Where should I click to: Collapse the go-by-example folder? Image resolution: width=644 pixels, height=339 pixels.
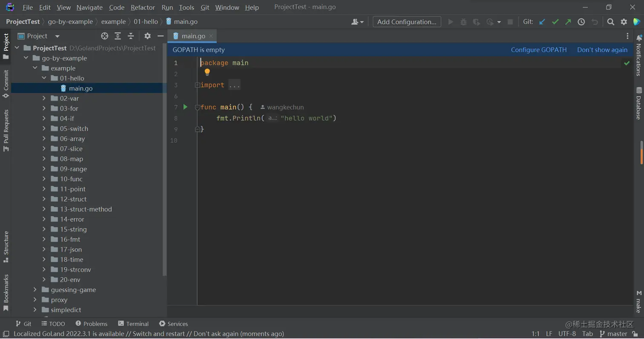pos(26,58)
